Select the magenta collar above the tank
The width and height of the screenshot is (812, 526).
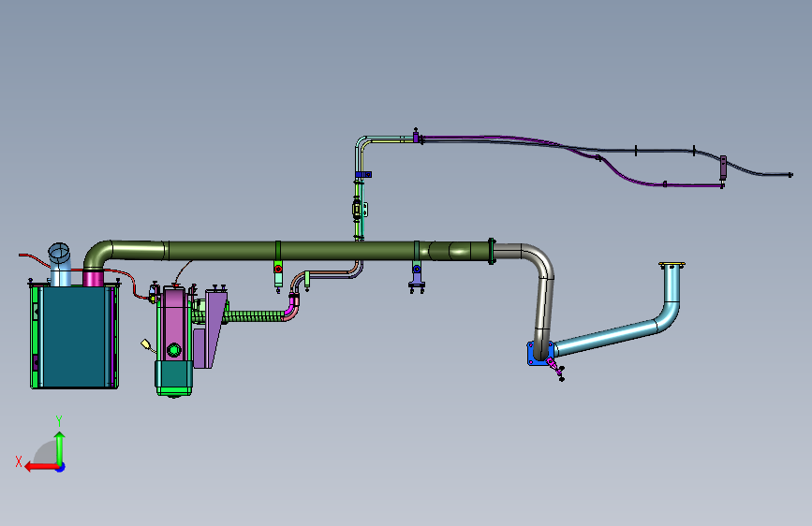click(x=94, y=278)
